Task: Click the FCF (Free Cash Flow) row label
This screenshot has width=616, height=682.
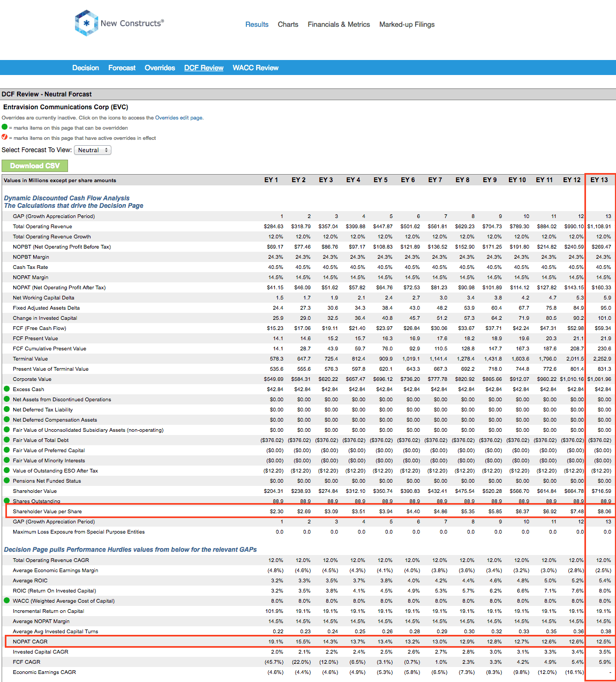Action: tap(40, 328)
